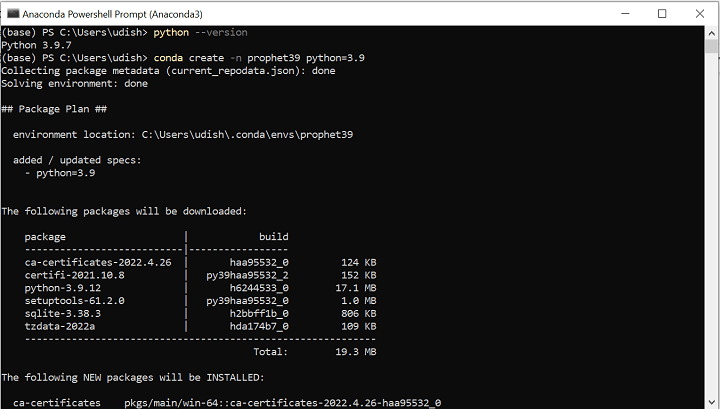Screen dimensions: 720x409
Task: Click the 'python --version' command text
Action: pos(200,33)
